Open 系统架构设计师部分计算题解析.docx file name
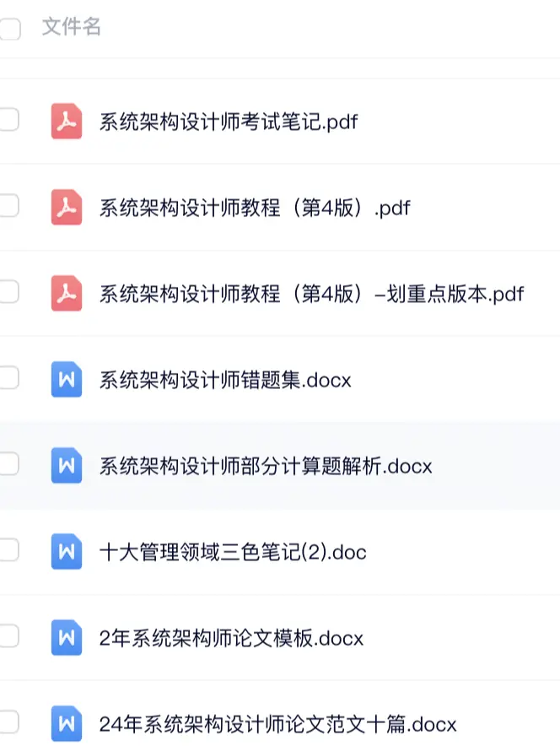 click(266, 466)
